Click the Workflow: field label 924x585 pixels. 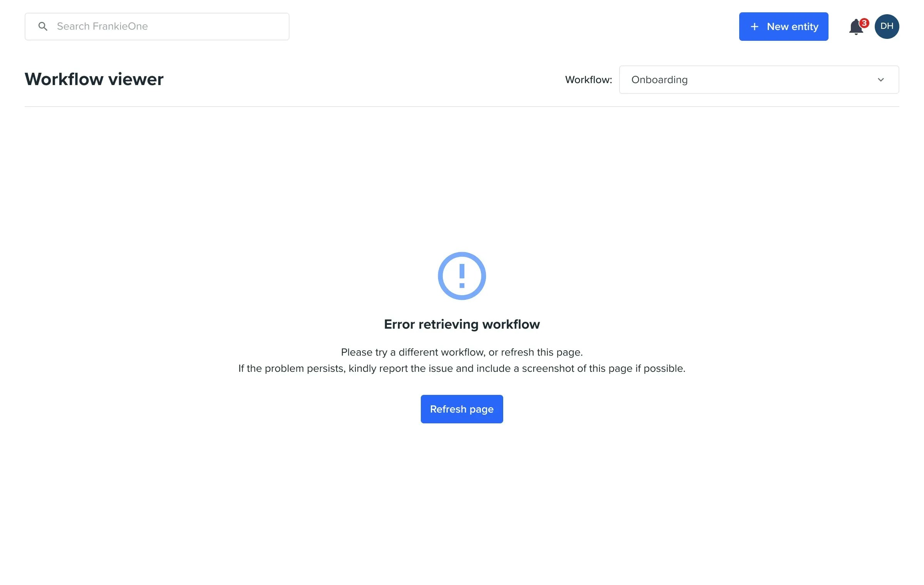pyautogui.click(x=588, y=80)
